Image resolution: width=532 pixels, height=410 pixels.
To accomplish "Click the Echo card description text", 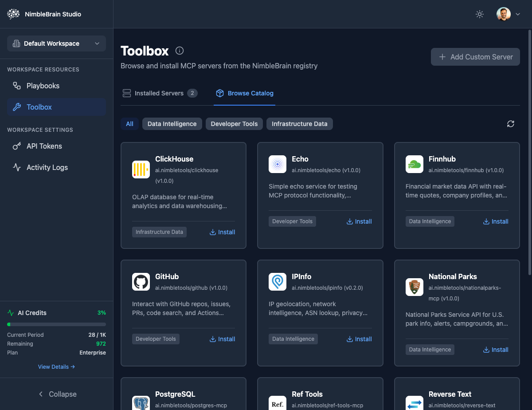I will [x=313, y=191].
